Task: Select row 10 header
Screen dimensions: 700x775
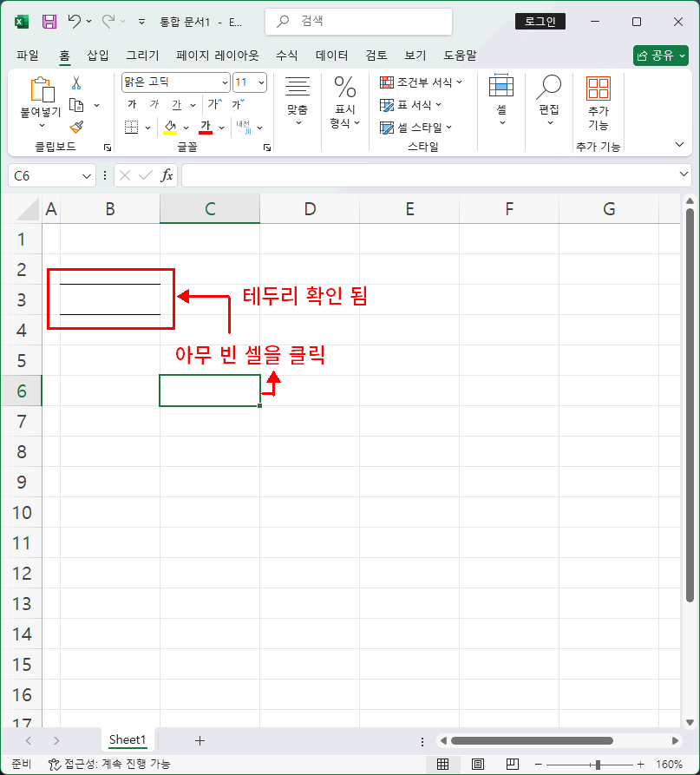Action: pos(22,513)
